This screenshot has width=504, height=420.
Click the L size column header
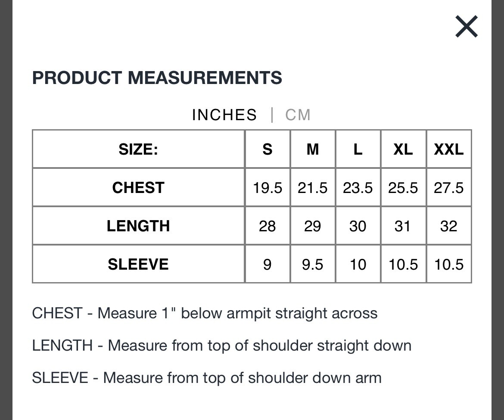(x=358, y=149)
